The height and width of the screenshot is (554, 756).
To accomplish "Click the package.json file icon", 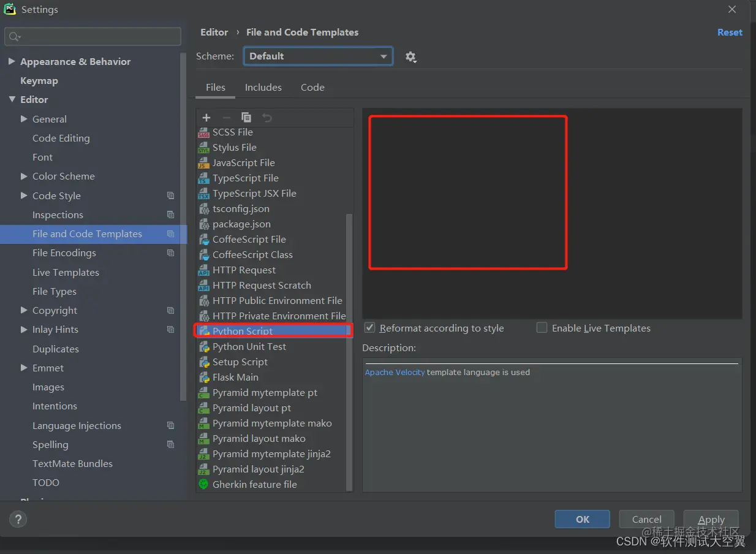I will point(203,224).
